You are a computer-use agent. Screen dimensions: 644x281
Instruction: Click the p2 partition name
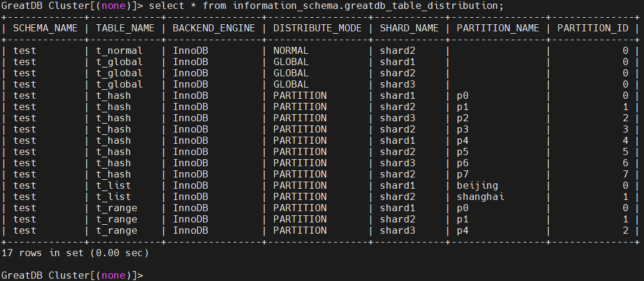coord(462,118)
